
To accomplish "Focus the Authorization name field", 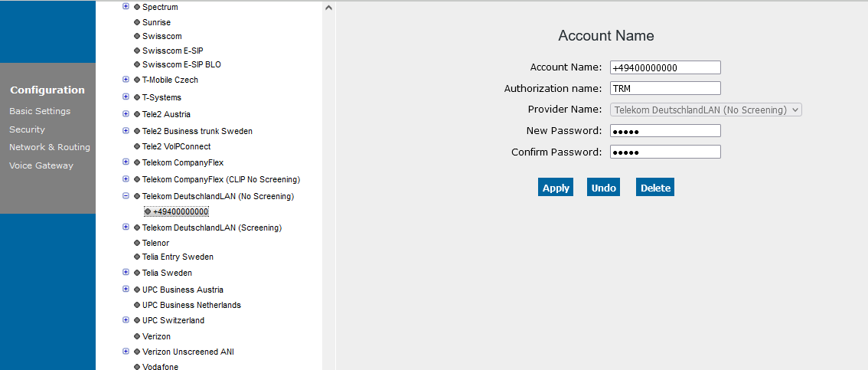I will point(665,88).
